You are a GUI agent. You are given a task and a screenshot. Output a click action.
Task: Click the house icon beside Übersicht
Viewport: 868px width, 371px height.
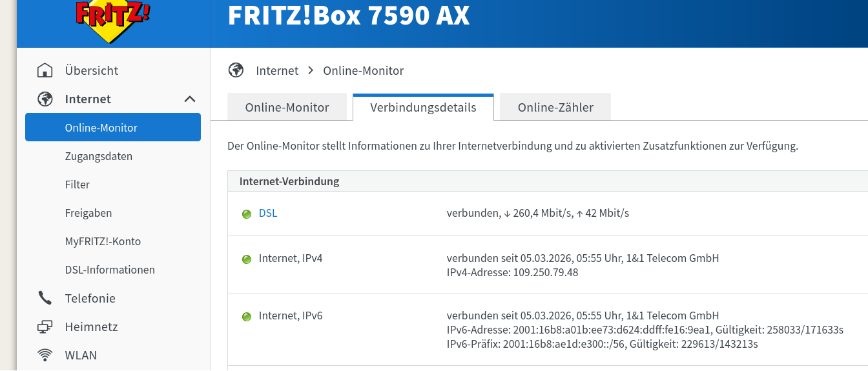click(x=45, y=70)
